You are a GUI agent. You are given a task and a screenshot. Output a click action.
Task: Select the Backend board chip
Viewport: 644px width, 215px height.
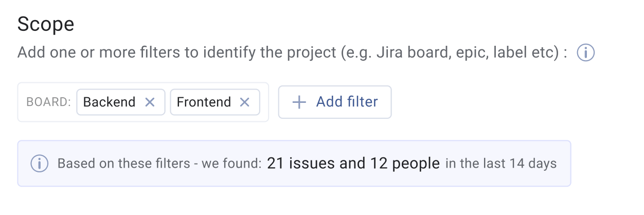pyautogui.click(x=121, y=102)
